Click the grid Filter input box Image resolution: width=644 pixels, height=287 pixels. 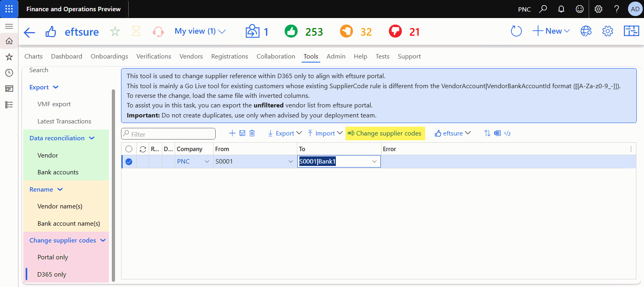pos(168,134)
